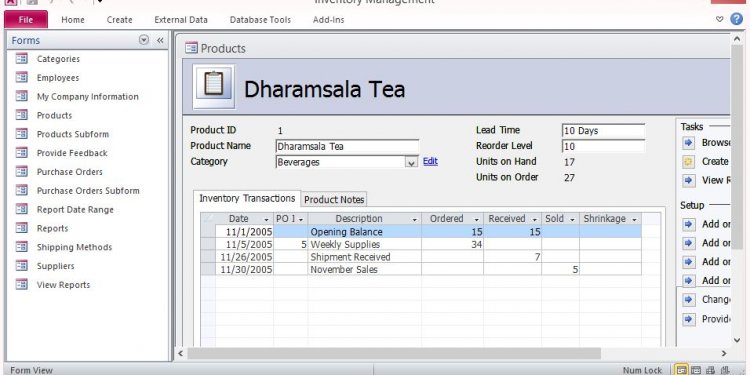Click the 'Shipment Received' description cell
The width and height of the screenshot is (750, 375).
point(364,257)
